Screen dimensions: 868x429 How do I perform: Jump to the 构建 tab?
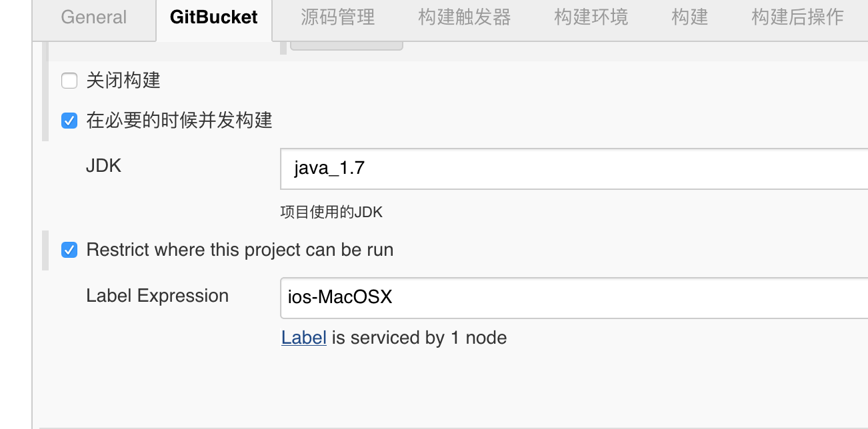tap(689, 17)
